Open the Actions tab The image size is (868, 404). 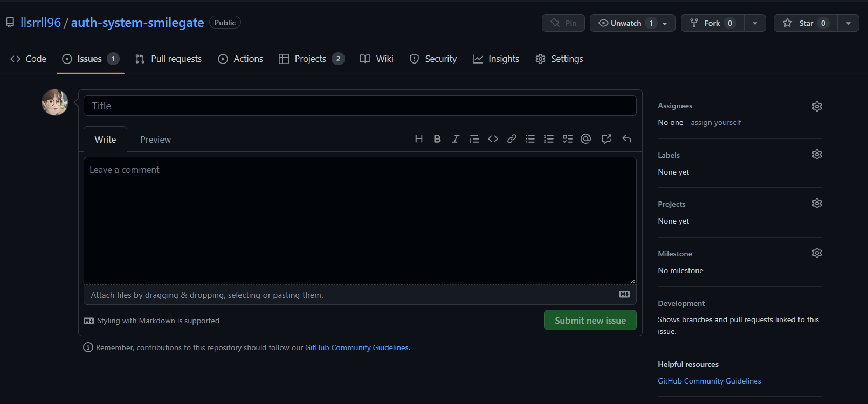pos(240,59)
